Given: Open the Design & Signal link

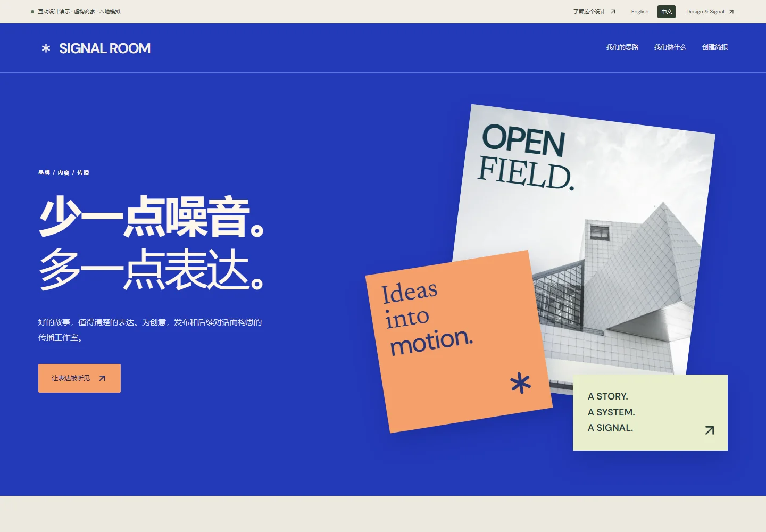Looking at the screenshot, I should 710,12.
